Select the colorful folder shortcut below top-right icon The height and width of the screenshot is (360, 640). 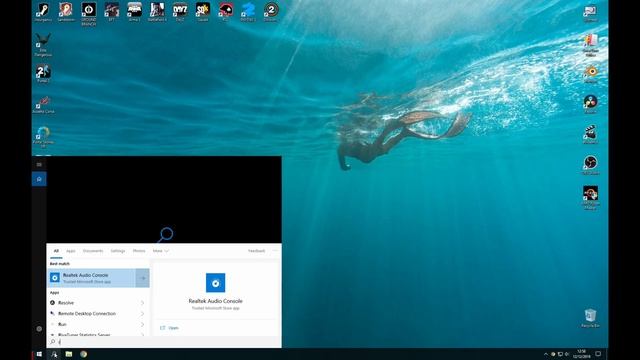pyautogui.click(x=591, y=45)
